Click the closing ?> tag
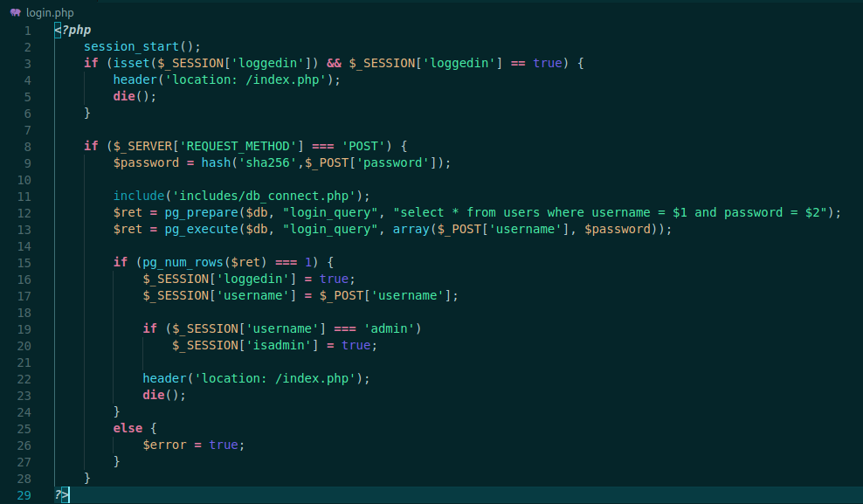Screen dimensions: 863x504 click(x=62, y=495)
